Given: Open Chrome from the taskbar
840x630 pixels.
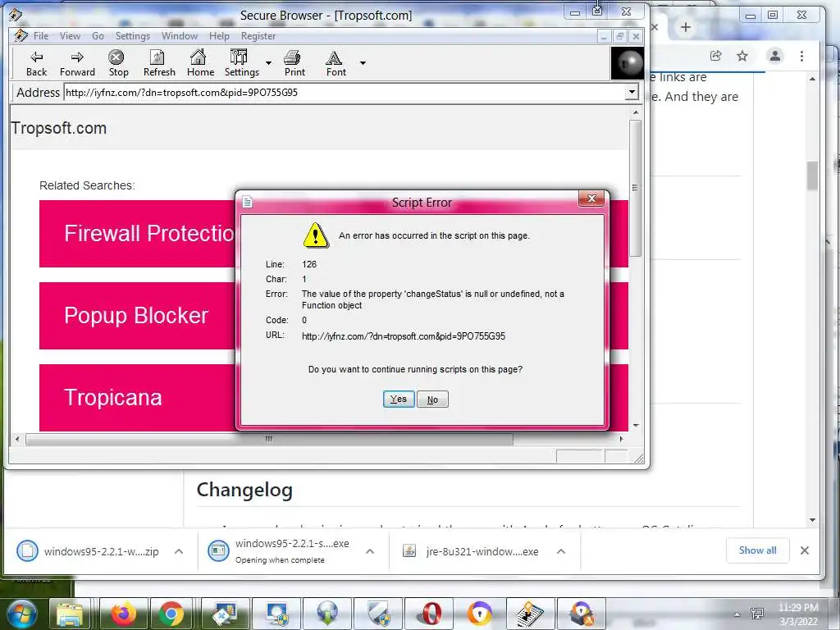Looking at the screenshot, I should pos(171,614).
